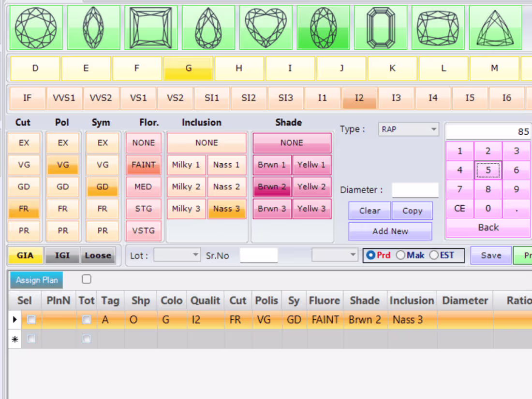Select the round brilliant diamond shape
The image size is (532, 399).
pos(36,28)
